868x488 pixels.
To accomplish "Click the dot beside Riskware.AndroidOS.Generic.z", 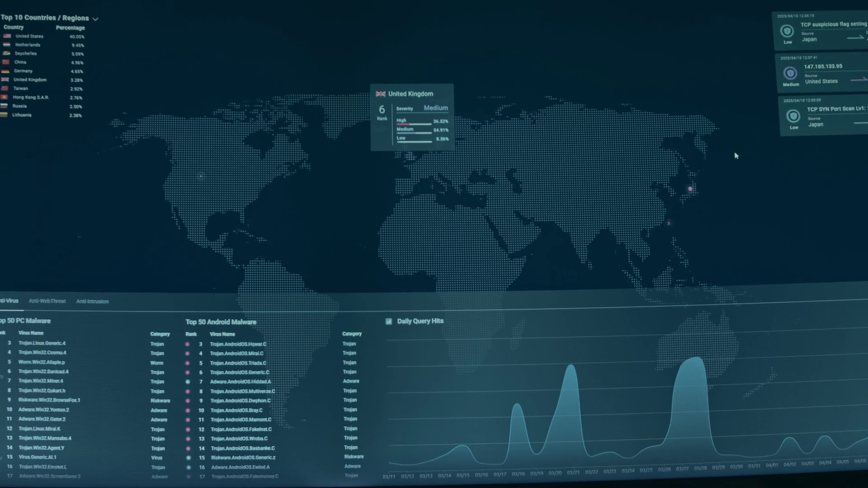I will click(x=189, y=458).
